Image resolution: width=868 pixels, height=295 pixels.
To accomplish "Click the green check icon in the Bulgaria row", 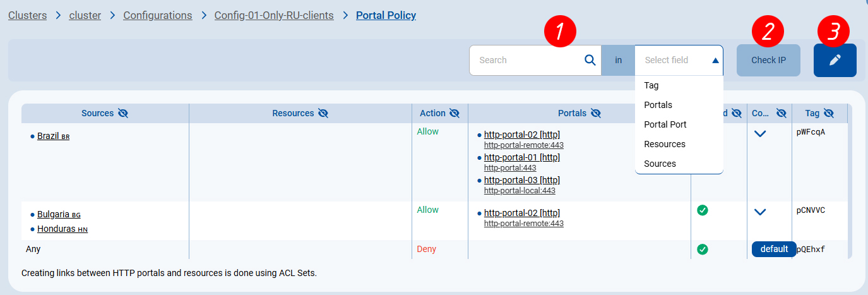I will 702,210.
